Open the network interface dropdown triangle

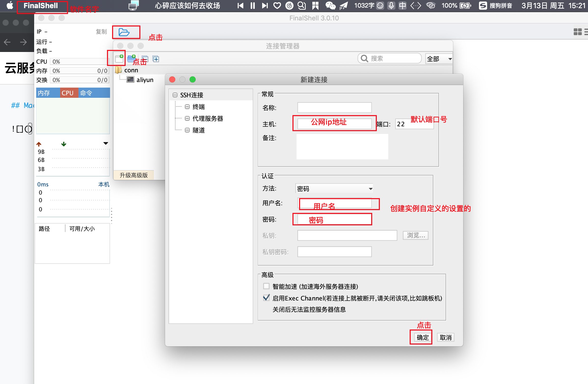pos(106,143)
